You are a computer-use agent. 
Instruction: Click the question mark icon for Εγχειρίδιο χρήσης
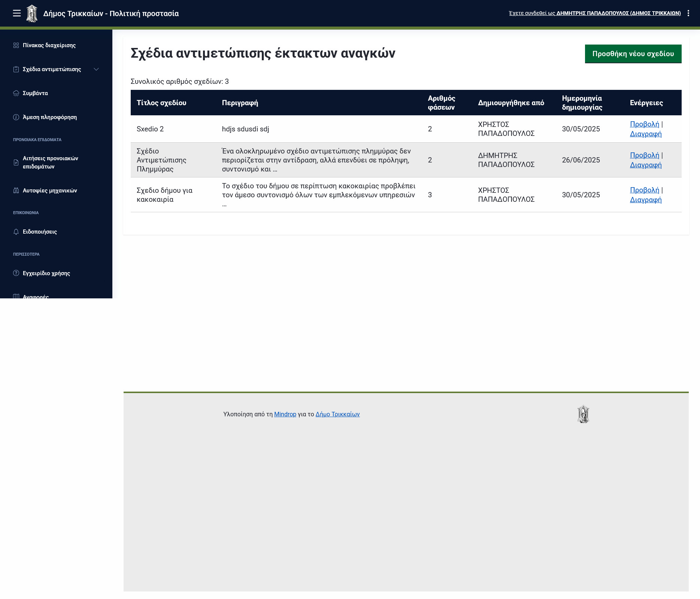(x=16, y=273)
